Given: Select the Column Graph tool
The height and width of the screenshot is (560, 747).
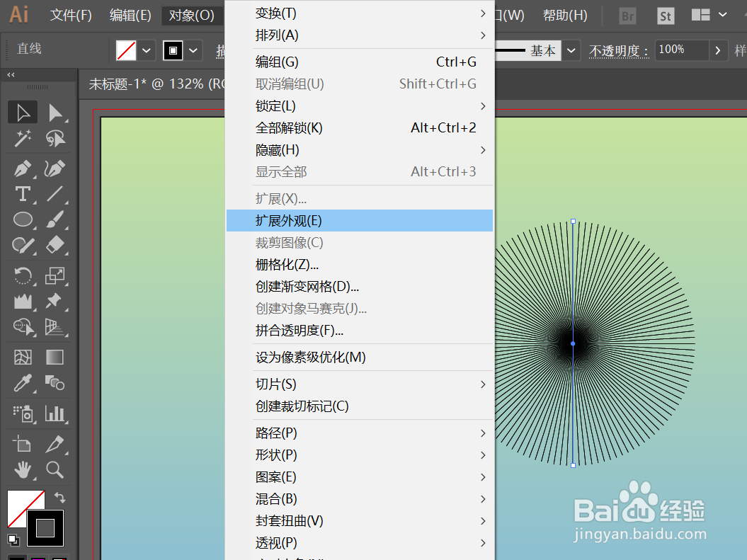Looking at the screenshot, I should pyautogui.click(x=55, y=413).
